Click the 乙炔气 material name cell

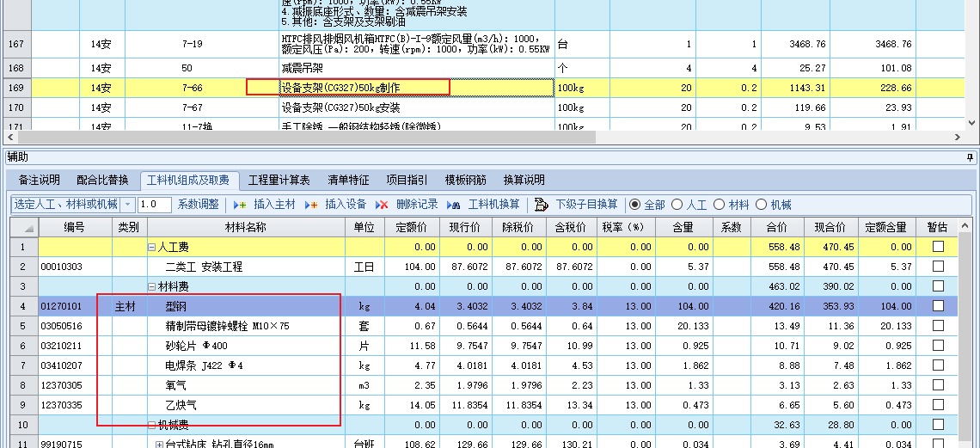coord(246,406)
